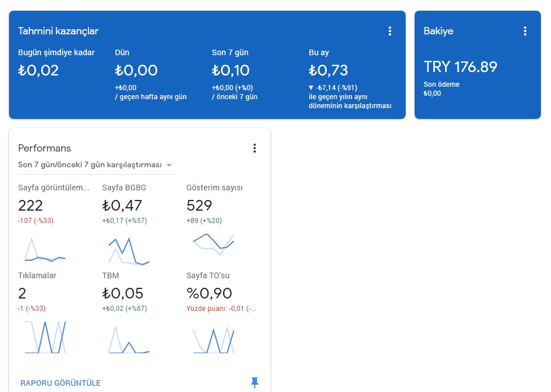The image size is (551, 392).
Task: Click the TRY 176.89 balance amount
Action: [x=460, y=66]
